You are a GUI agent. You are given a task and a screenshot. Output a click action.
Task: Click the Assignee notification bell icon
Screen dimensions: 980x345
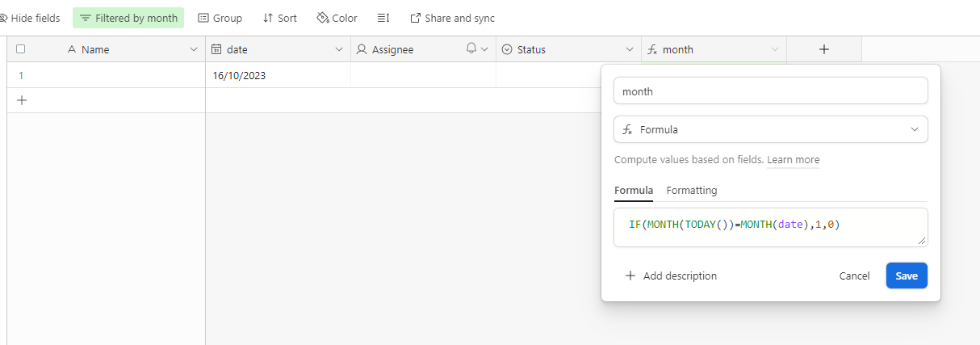[x=471, y=49]
